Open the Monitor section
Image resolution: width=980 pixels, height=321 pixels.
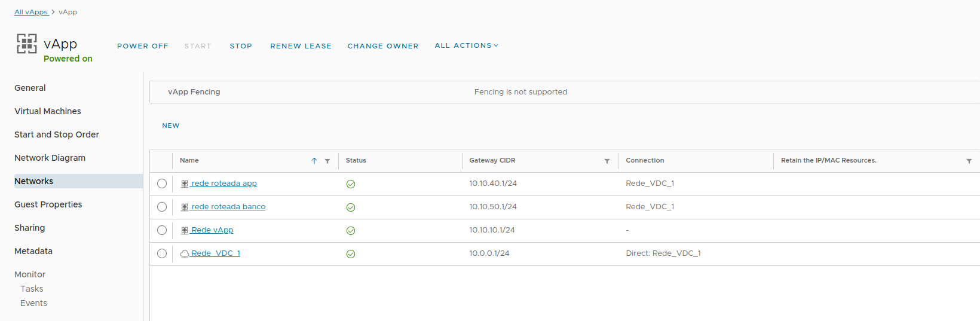tap(30, 274)
